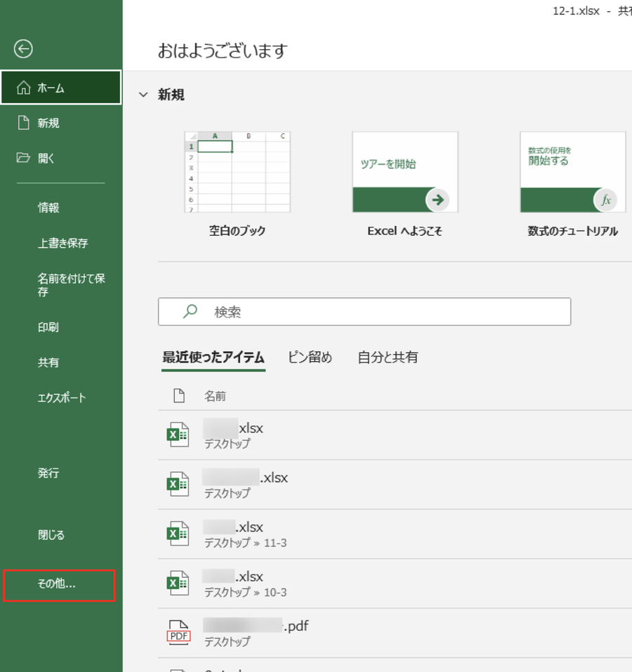Viewport: 632px width, 672px height.
Task: Click the 検索 input field
Action: 364,312
